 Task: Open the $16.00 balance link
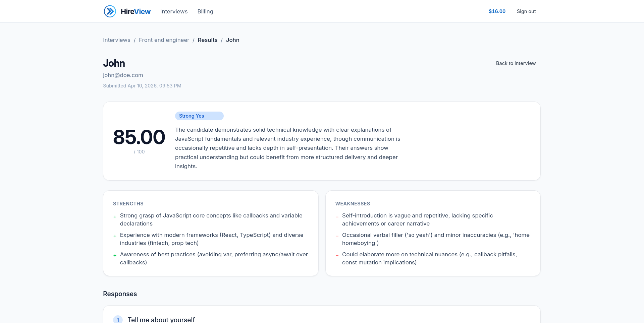(x=496, y=11)
